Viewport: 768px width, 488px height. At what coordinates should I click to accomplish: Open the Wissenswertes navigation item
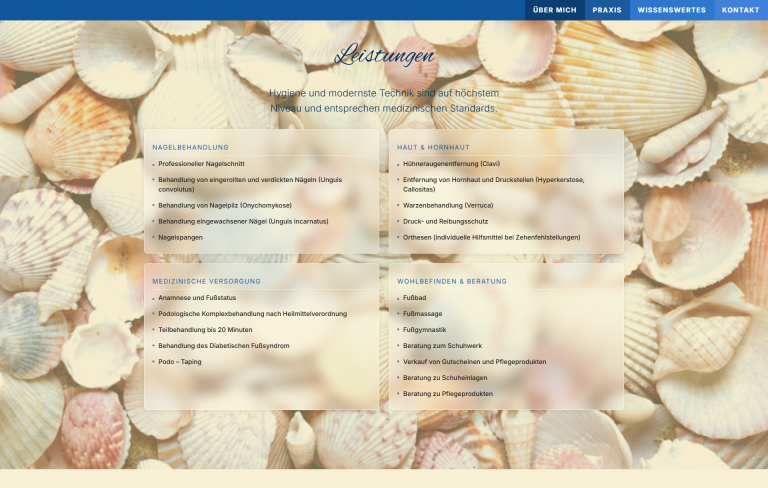click(x=672, y=10)
